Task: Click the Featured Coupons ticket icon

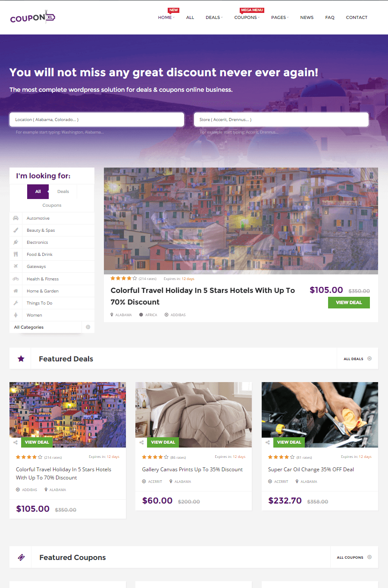Action: tap(21, 557)
